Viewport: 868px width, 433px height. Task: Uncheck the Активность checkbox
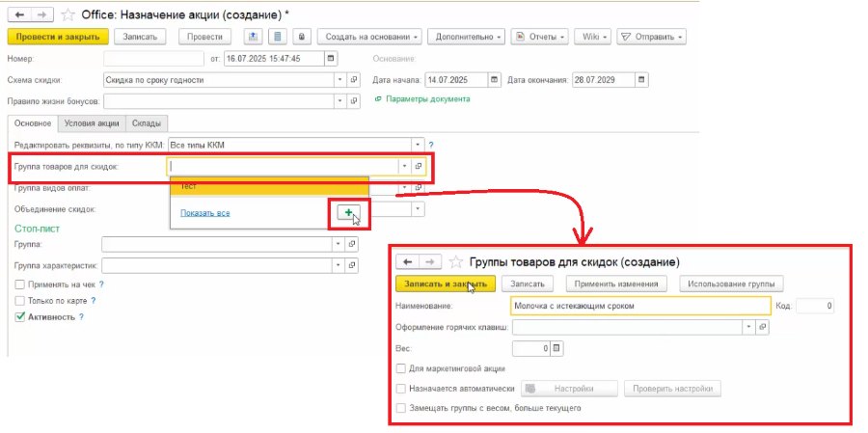(x=20, y=317)
